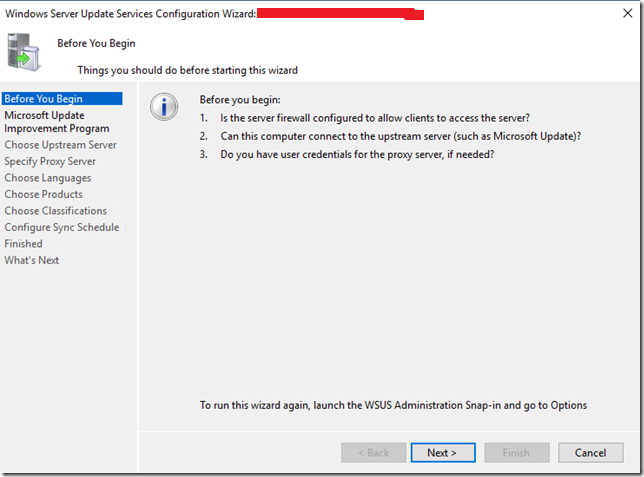
Task: Click the proxy server credentials question
Action: tap(357, 154)
